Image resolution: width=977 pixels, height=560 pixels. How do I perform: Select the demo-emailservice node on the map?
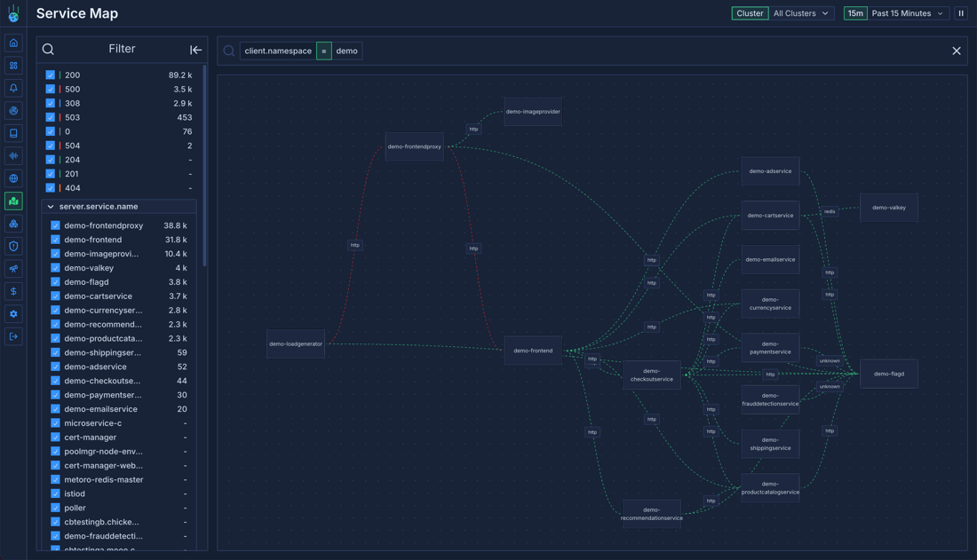coord(770,260)
